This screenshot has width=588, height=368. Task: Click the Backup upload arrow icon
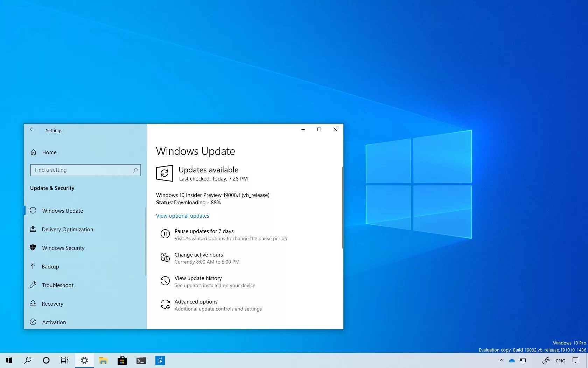33,266
